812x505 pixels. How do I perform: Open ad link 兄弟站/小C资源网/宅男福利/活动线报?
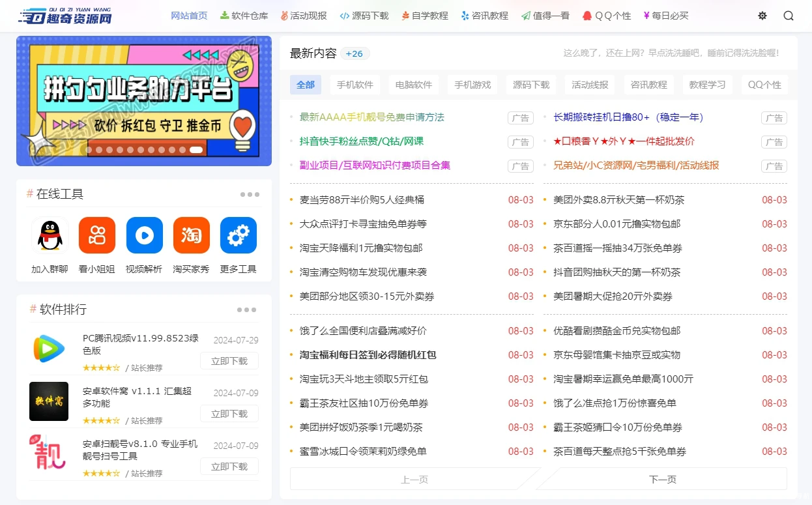coord(636,166)
